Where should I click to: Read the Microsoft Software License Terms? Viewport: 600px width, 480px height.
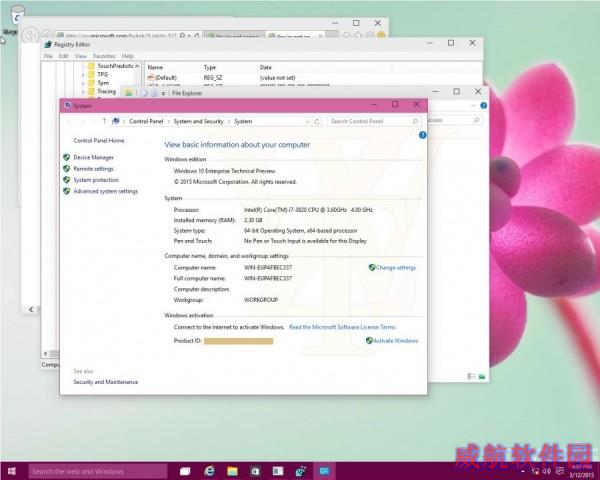[x=342, y=327]
